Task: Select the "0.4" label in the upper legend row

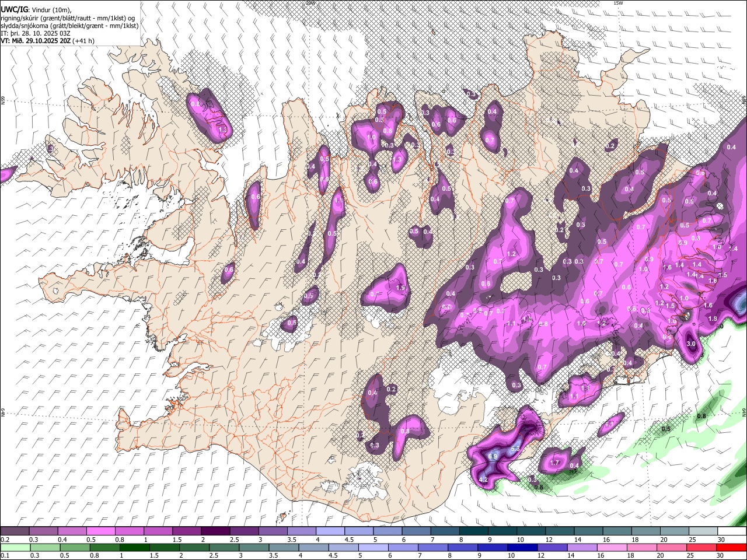Action: point(62,540)
